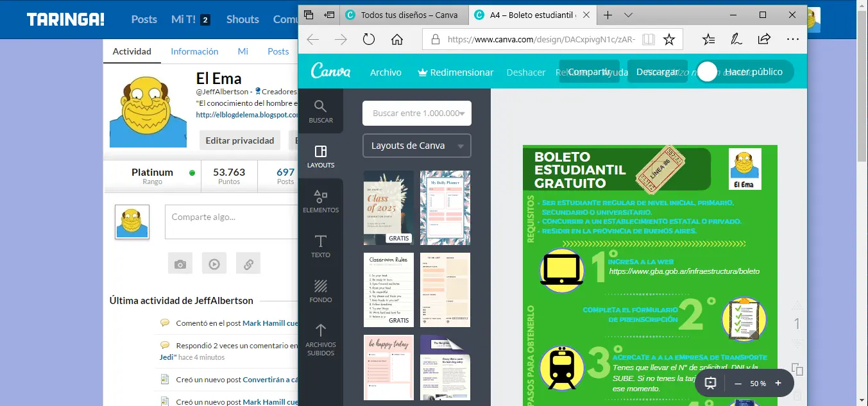
Task: Start presentation mode icon
Action: (710, 383)
